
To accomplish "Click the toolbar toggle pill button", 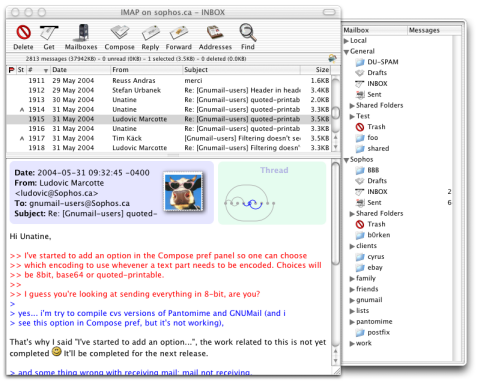I will coord(329,12).
